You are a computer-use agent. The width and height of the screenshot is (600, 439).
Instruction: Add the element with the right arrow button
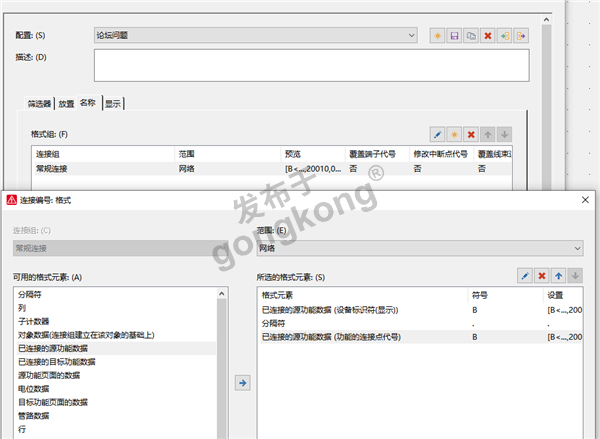[x=243, y=381]
